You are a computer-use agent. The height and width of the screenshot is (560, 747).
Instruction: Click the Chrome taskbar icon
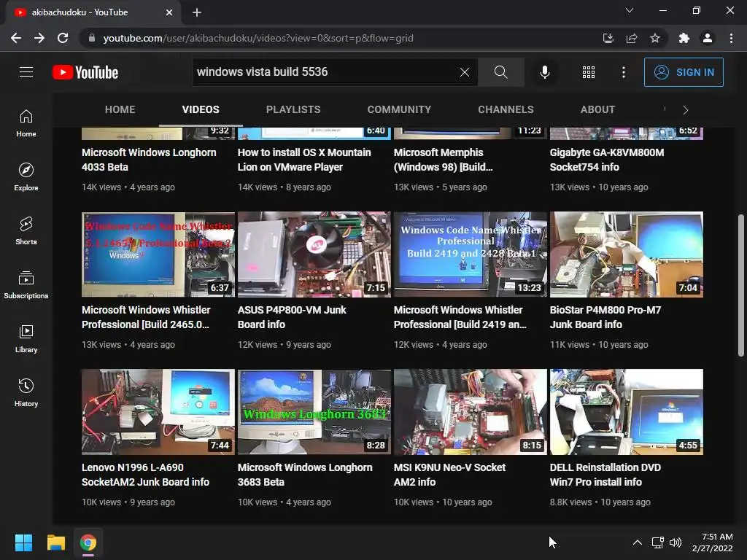coord(88,542)
